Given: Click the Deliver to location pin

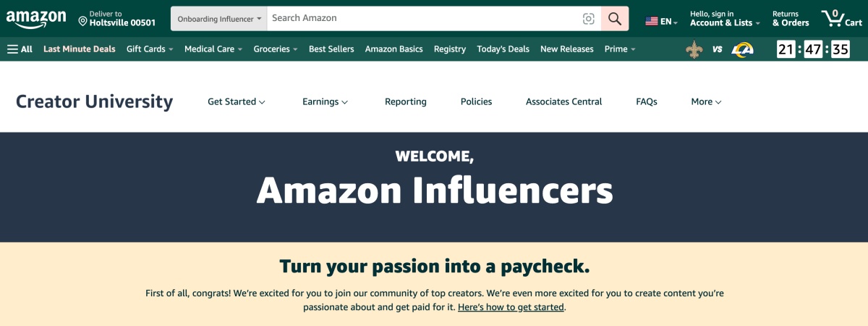Looking at the screenshot, I should coord(83,19).
